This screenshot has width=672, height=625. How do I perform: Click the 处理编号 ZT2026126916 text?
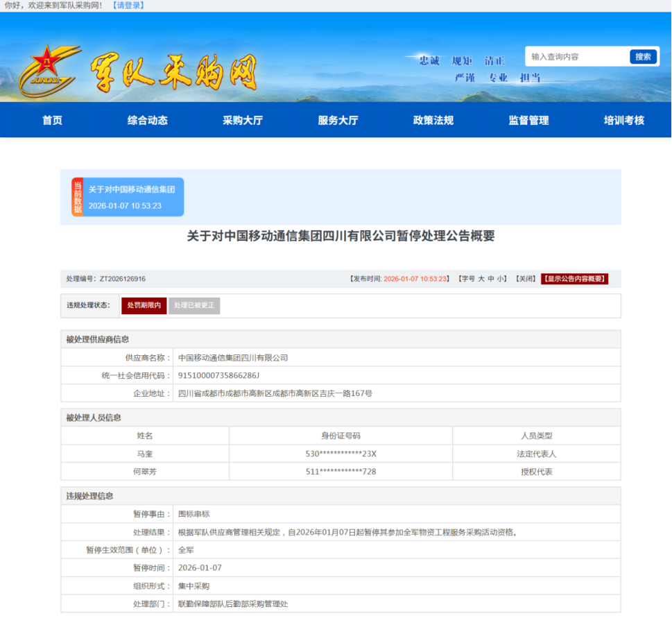(x=106, y=279)
